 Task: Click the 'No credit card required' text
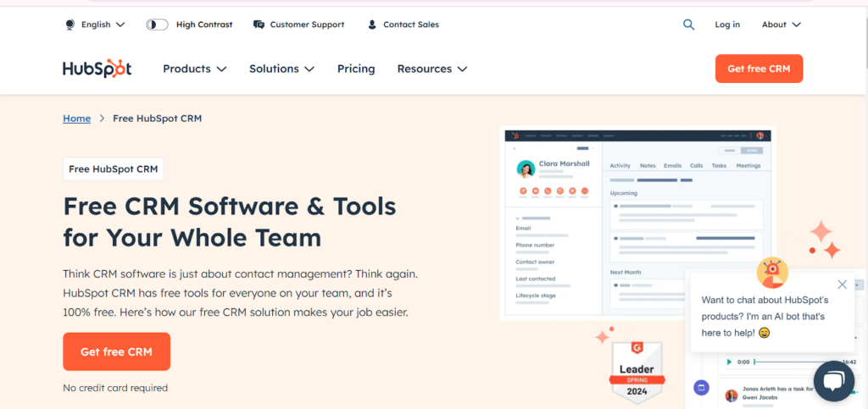pyautogui.click(x=115, y=388)
